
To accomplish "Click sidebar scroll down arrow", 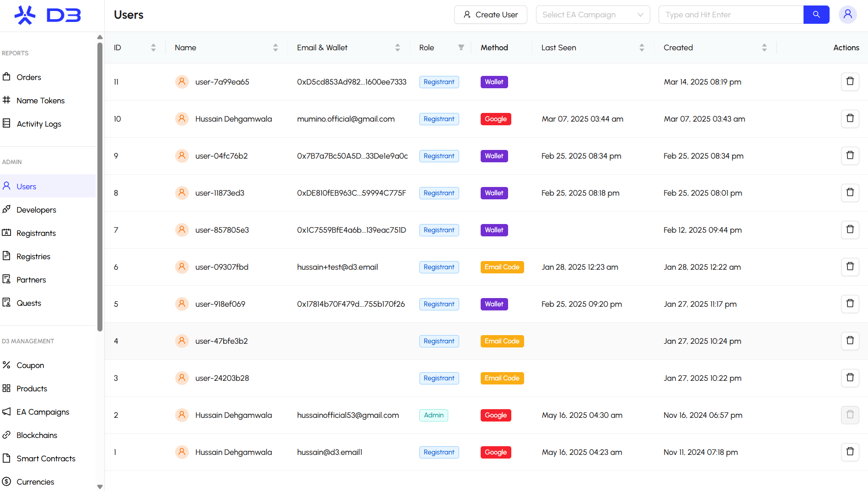I will 100,487.
